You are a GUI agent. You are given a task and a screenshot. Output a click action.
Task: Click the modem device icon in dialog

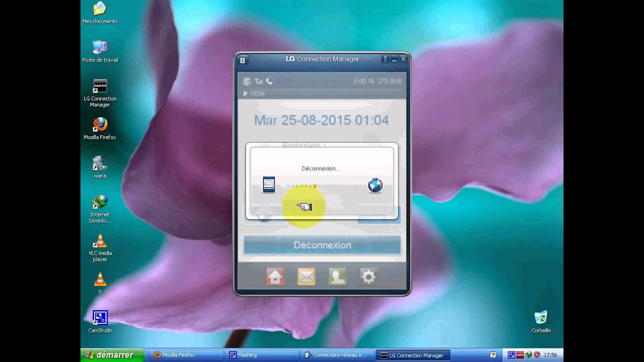[269, 185]
